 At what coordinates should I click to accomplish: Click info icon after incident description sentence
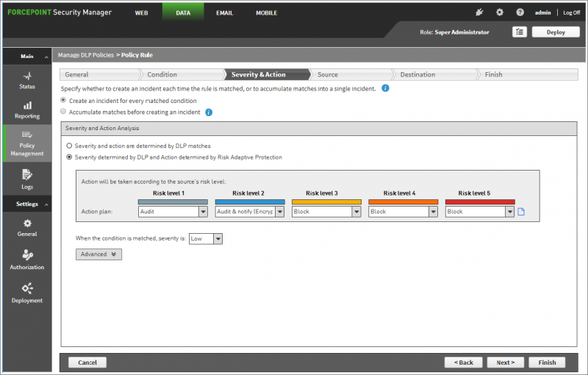coord(385,88)
